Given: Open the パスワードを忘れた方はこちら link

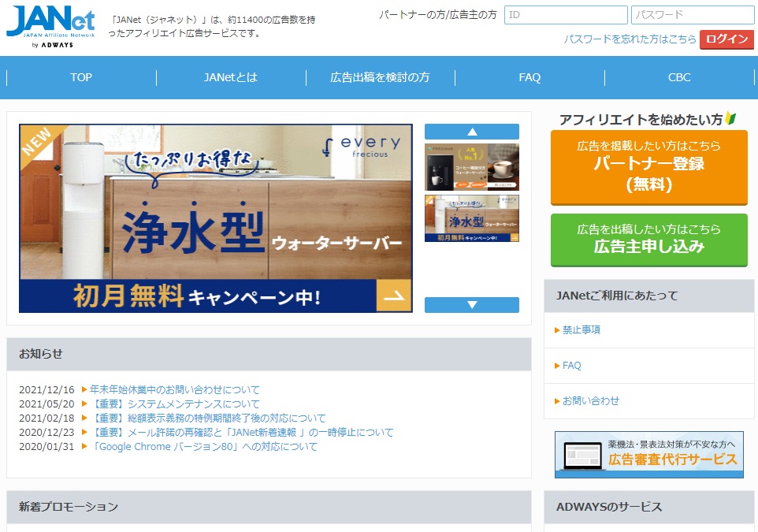Looking at the screenshot, I should [x=630, y=39].
